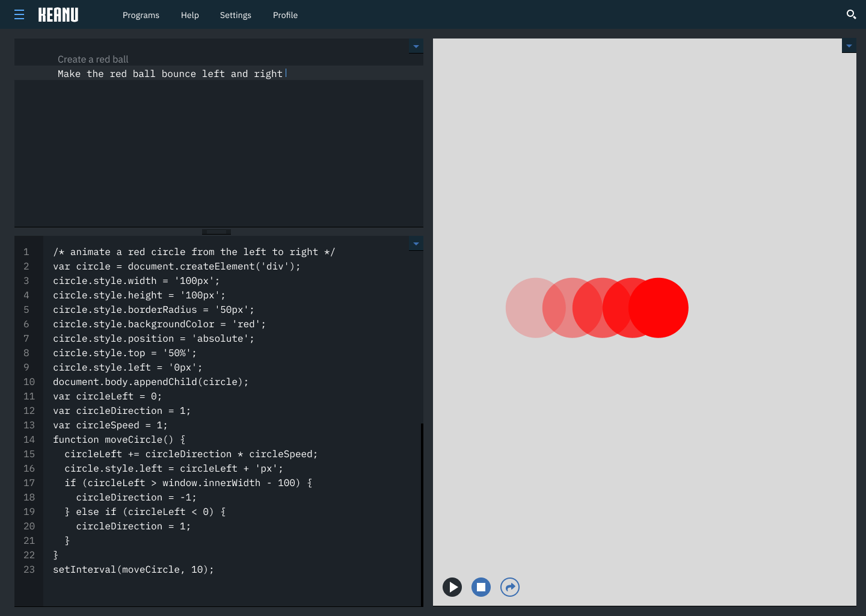The width and height of the screenshot is (866, 616).
Task: Click code line 'var circleSpeed = 1;'
Action: pyautogui.click(x=110, y=425)
